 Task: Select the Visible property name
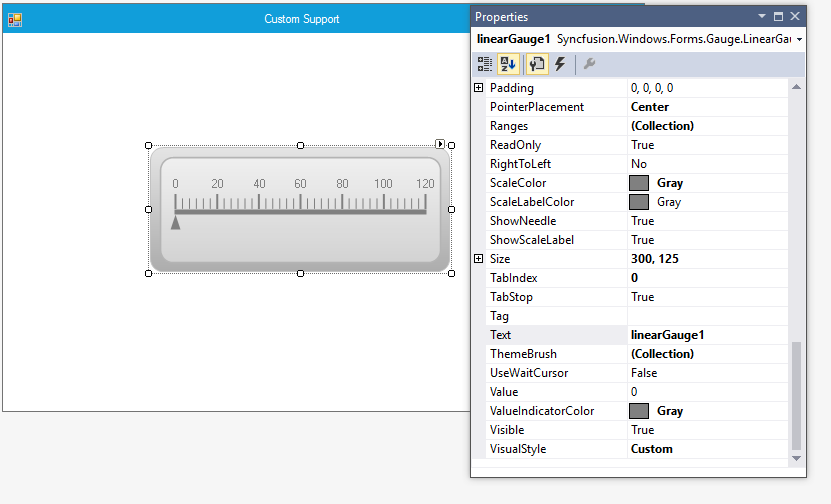[x=507, y=430]
